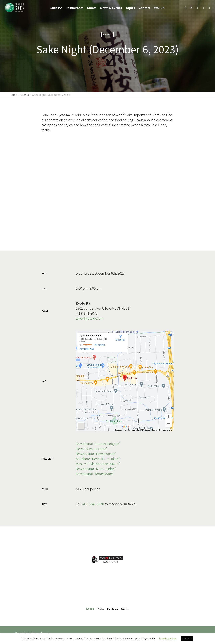Call (419) 841-2070 RSVP phone link
Viewport: 215px width, 644px height.
[x=93, y=504]
